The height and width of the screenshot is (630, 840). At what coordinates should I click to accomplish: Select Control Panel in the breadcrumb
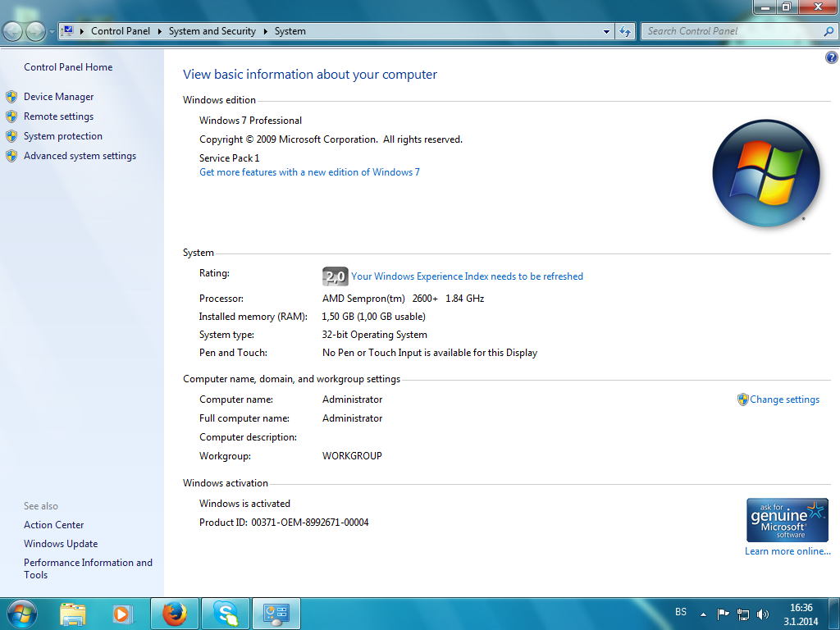(121, 31)
